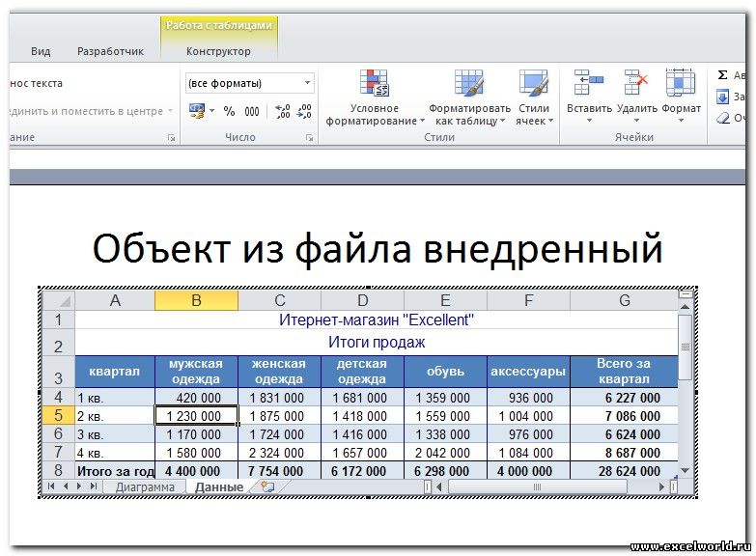This screenshot has height=556, width=756.
Task: Expand Merge and Center dropdown arrow
Action: click(170, 111)
